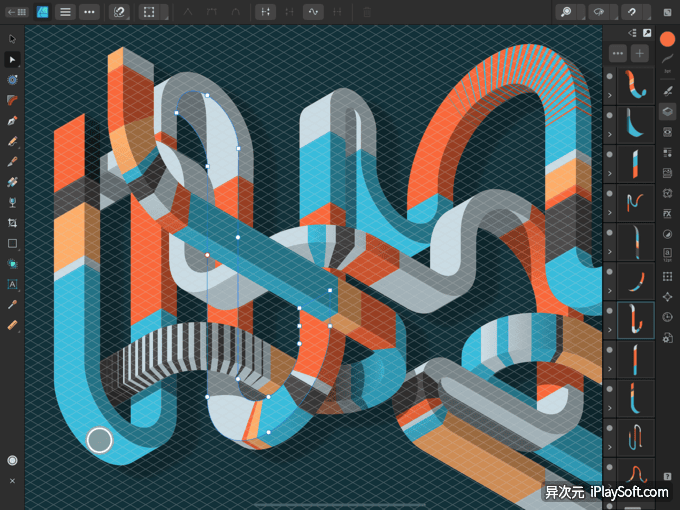Toggle the round modifier button at bottom left
680x510 pixels.
pos(13,461)
